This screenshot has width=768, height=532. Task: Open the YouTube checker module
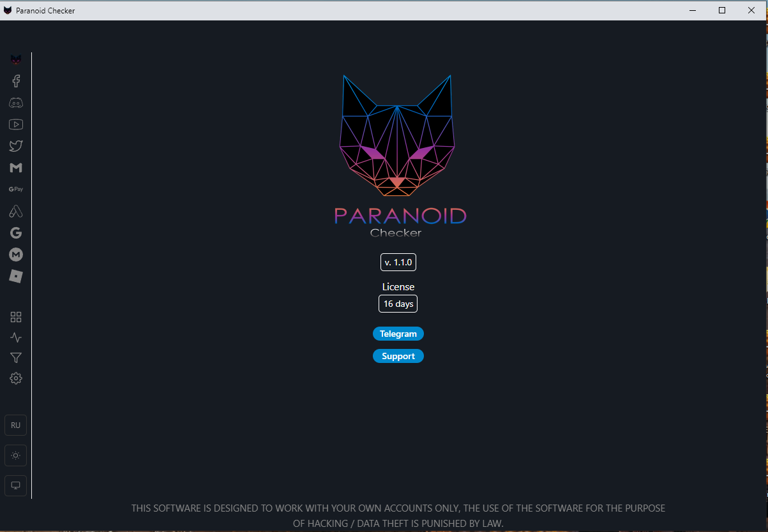point(16,124)
